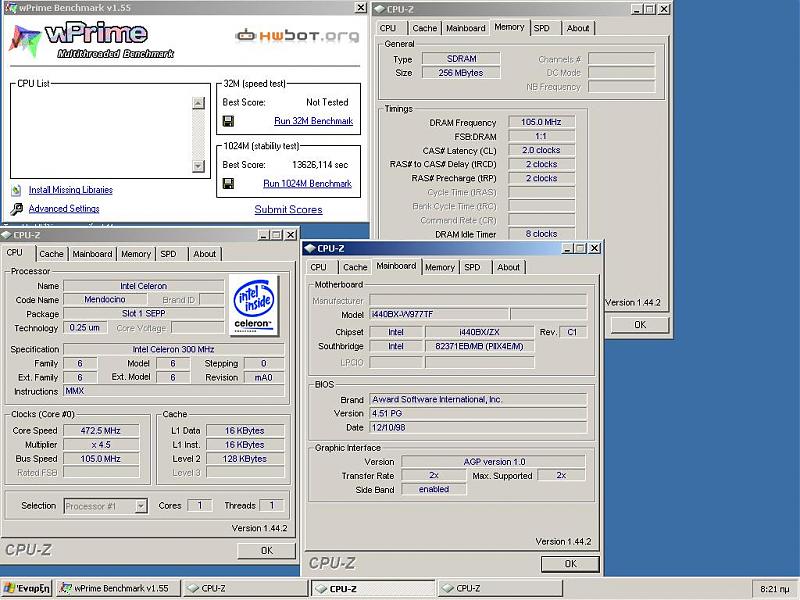Click the memory Size 256 MBytes value
800x600 pixels.
461,73
